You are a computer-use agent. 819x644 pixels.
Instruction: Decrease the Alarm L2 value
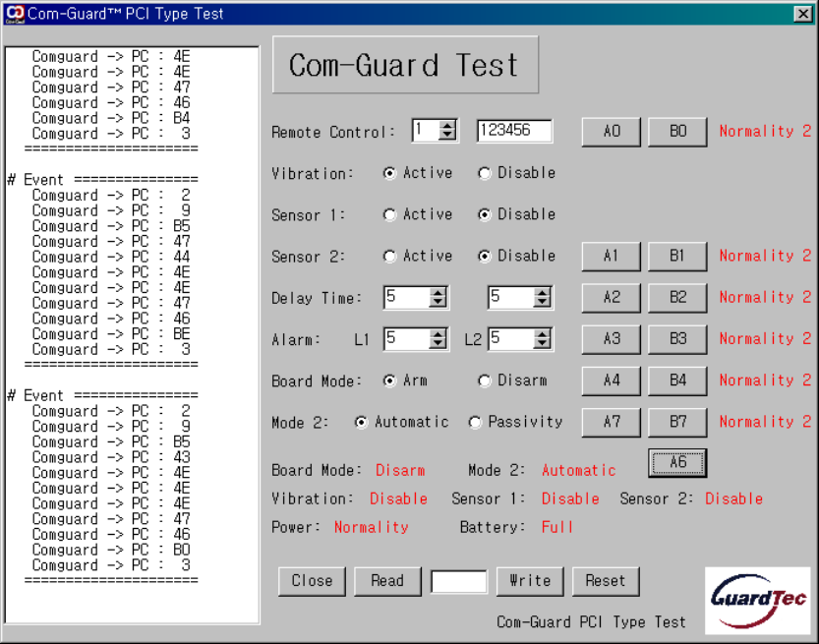[x=542, y=344]
